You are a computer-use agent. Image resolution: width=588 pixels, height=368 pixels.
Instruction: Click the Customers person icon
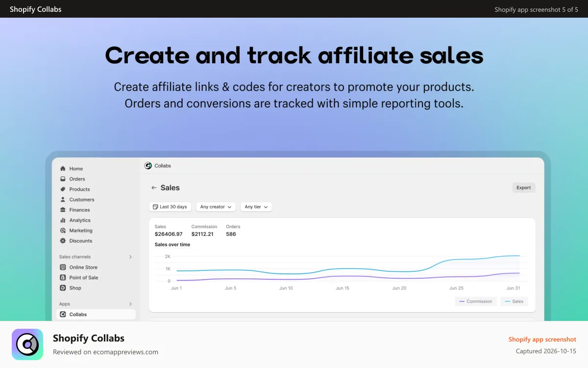(63, 200)
